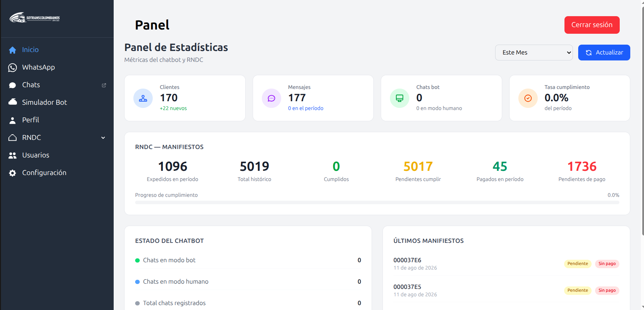Click Total chats registrados row

pos(248,303)
